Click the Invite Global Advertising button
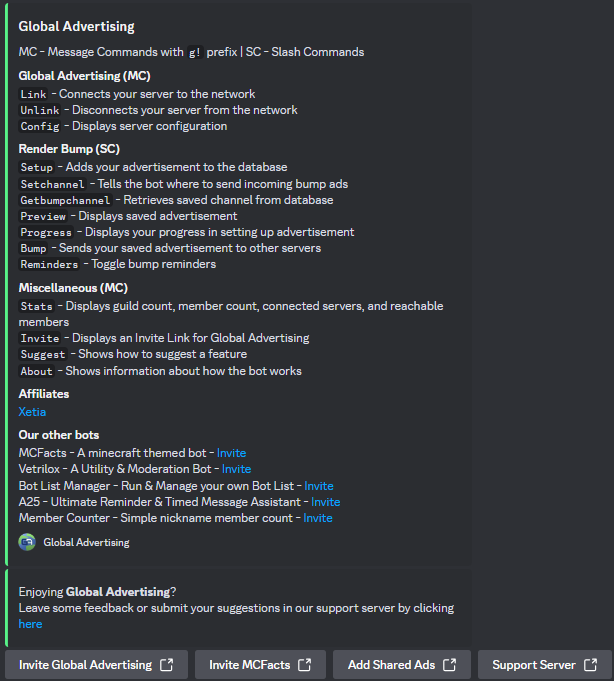 point(96,664)
